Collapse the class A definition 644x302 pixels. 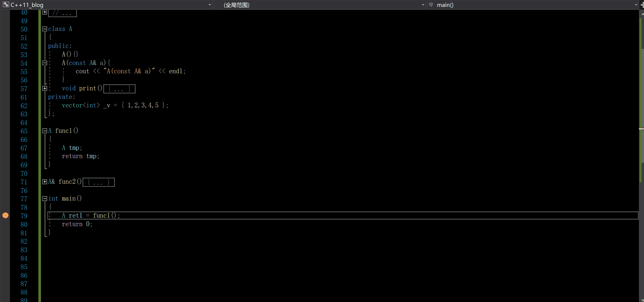click(45, 29)
